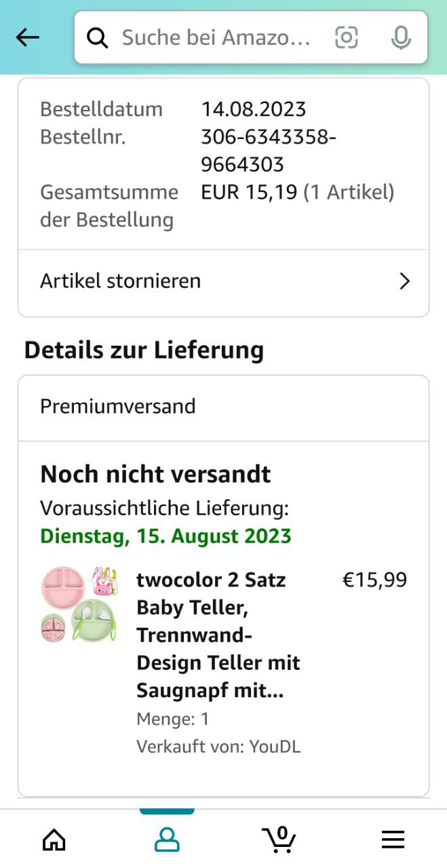Select the Artikel stornieren option

[224, 281]
